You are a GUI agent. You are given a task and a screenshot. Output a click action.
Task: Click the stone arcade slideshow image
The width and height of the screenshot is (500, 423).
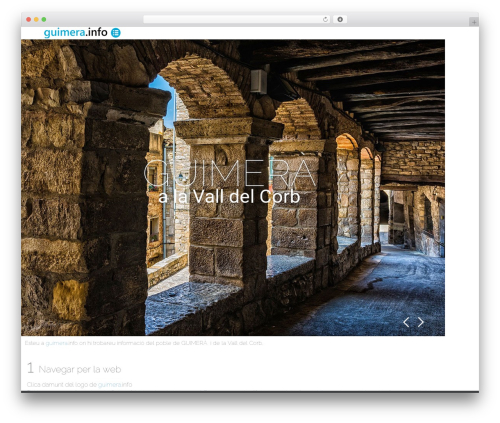point(233,187)
